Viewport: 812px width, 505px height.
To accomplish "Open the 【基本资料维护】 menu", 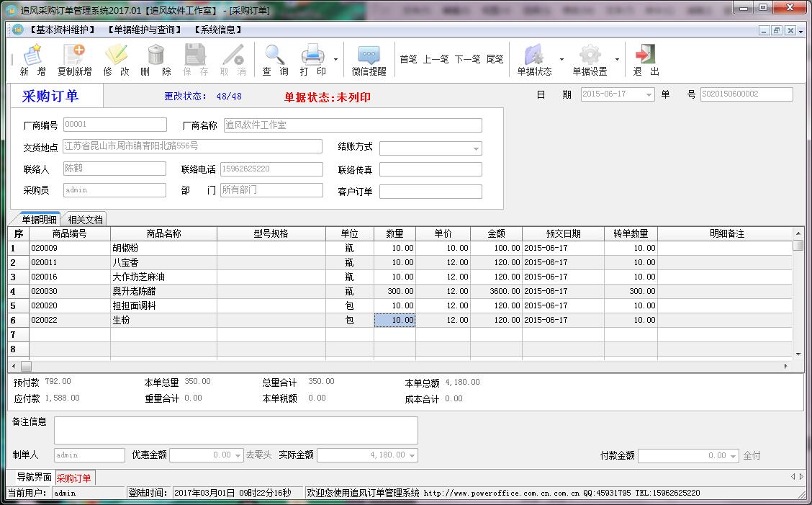I will tap(62, 30).
